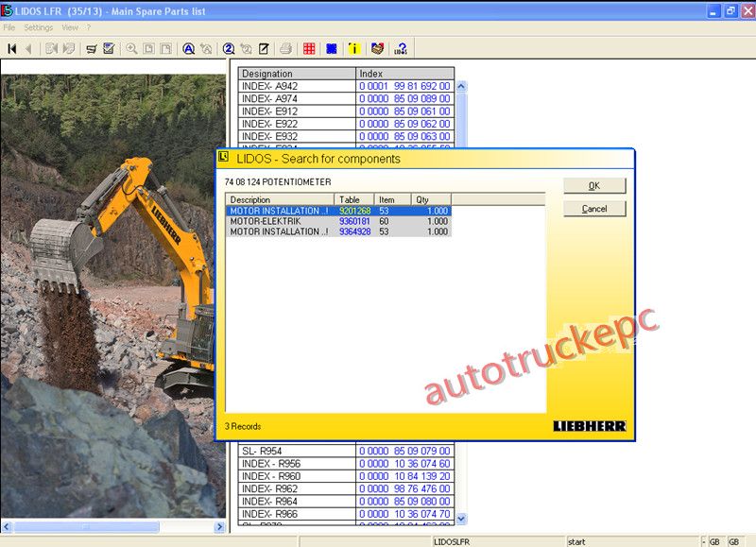Open the '?' help menu
756x547 pixels.
click(x=89, y=28)
